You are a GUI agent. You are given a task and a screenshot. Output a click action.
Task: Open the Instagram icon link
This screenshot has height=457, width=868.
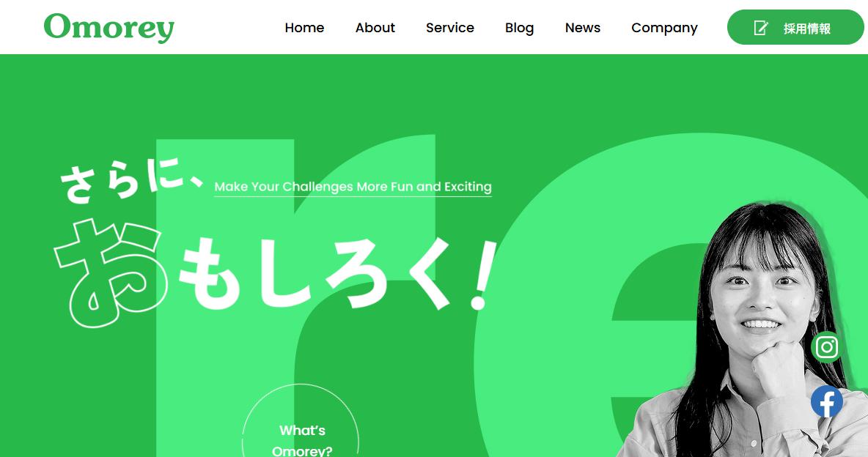point(826,347)
